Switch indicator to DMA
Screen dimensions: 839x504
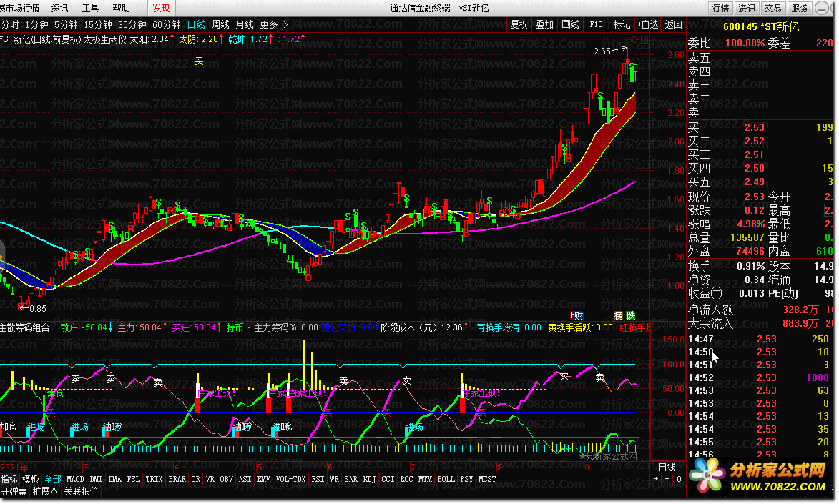[x=115, y=479]
